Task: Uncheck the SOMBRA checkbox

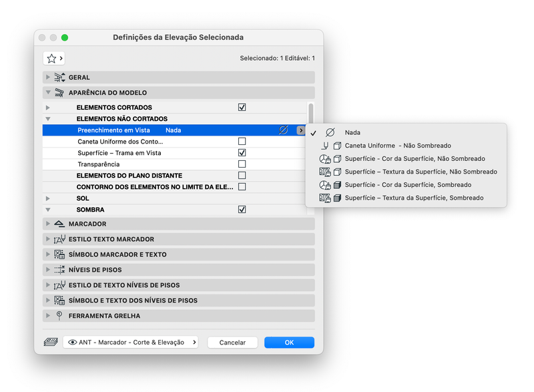Action: tap(242, 210)
